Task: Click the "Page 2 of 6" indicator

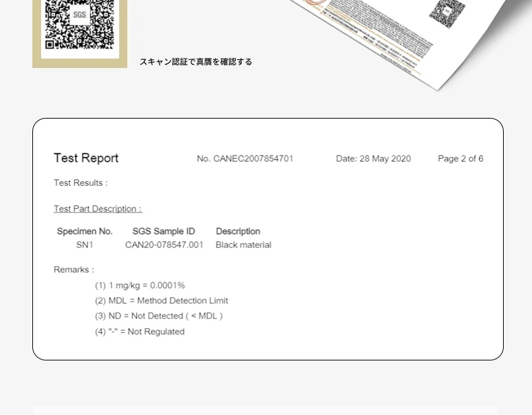Action: (460, 159)
